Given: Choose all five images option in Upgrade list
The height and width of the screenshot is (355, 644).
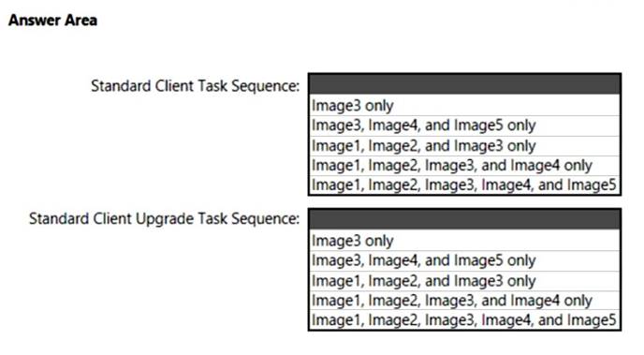Looking at the screenshot, I should click(x=464, y=320).
